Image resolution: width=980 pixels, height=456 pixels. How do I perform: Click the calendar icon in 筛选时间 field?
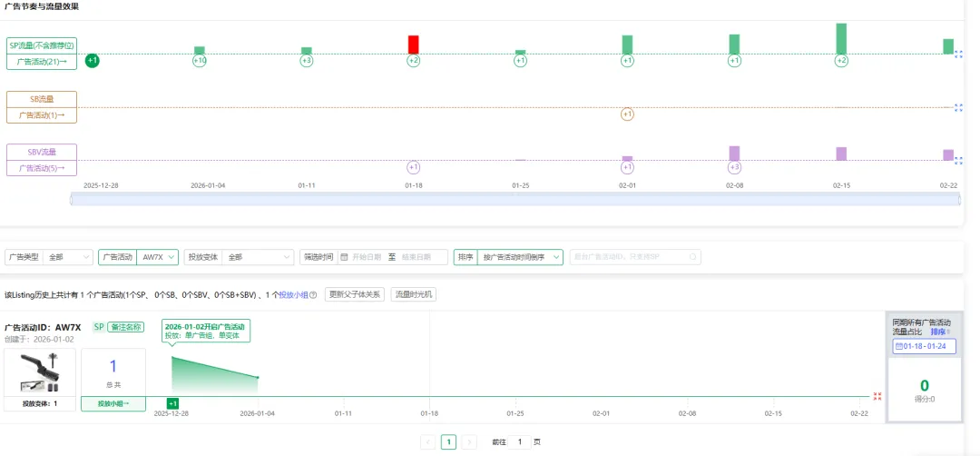pos(344,257)
